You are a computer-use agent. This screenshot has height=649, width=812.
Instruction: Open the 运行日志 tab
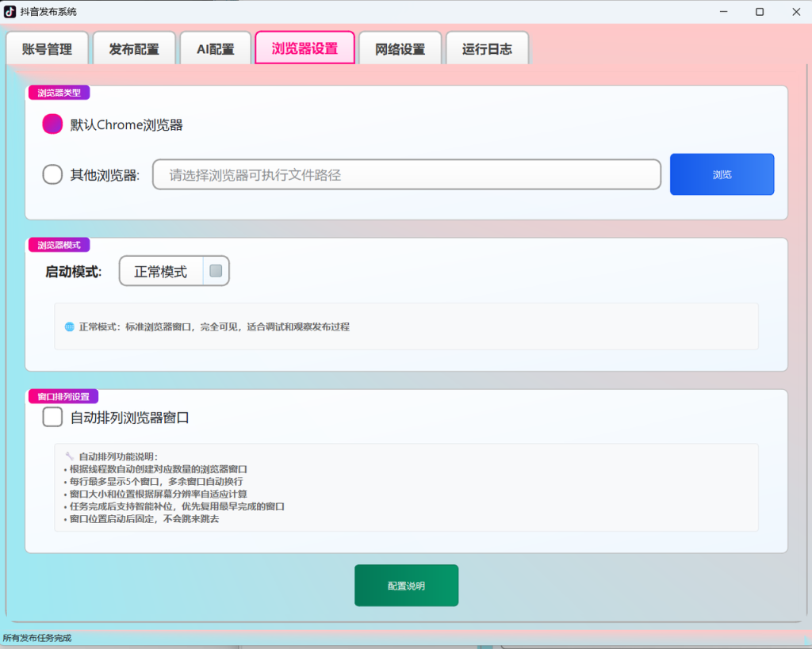click(x=487, y=48)
